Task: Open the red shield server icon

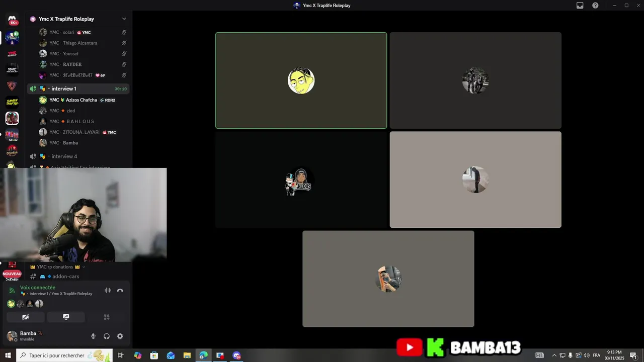Action: (x=12, y=86)
